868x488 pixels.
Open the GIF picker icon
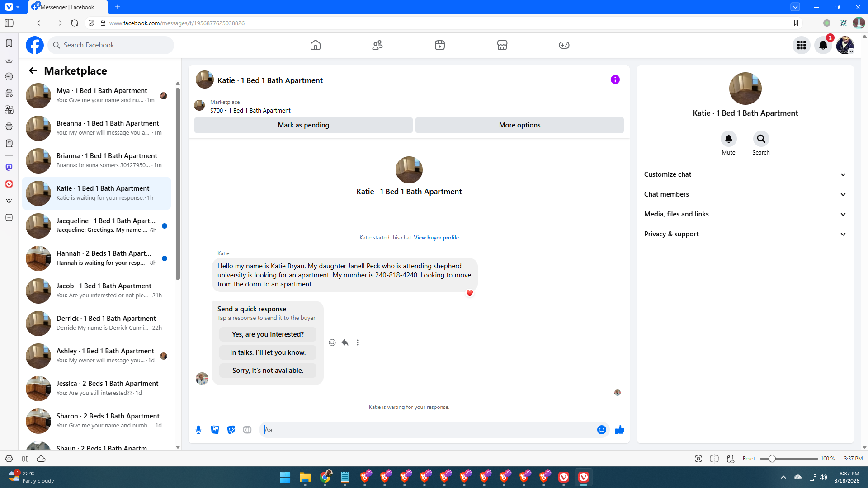(247, 430)
